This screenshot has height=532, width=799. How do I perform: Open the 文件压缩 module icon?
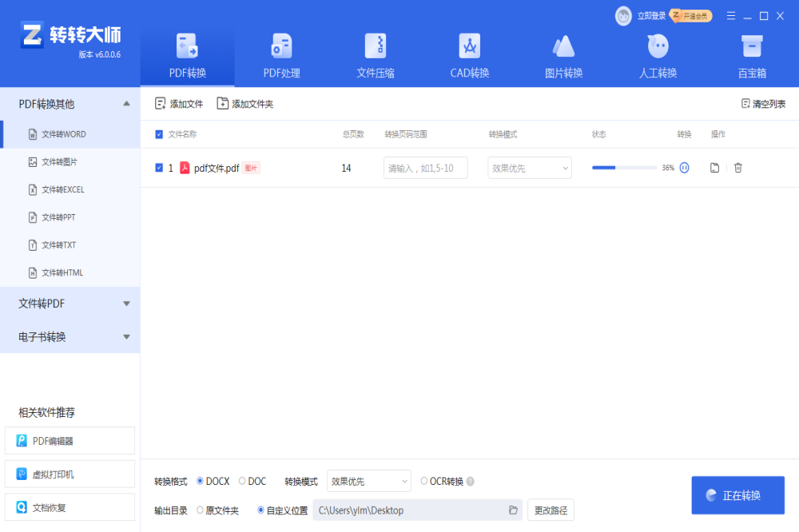tap(376, 46)
